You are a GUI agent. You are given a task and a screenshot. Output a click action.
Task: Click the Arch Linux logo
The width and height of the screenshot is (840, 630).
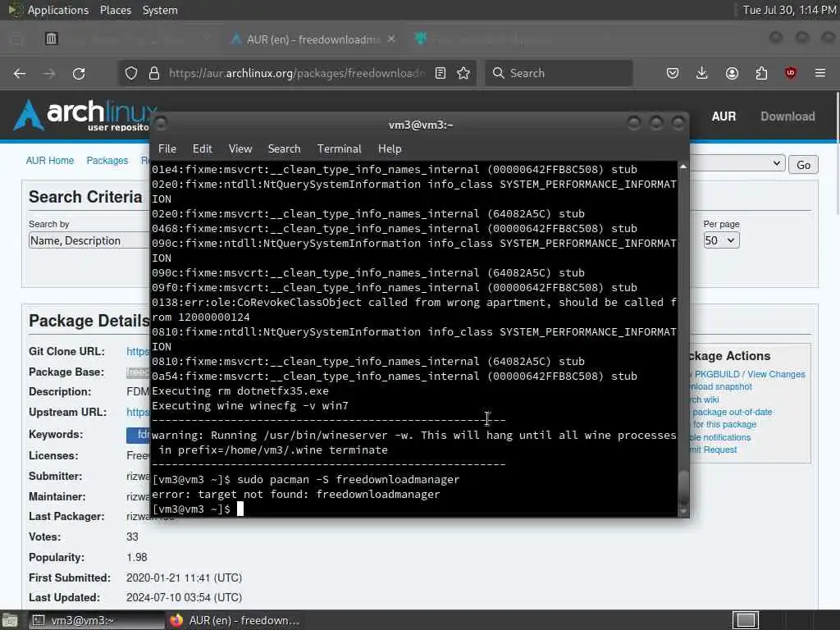(85, 115)
